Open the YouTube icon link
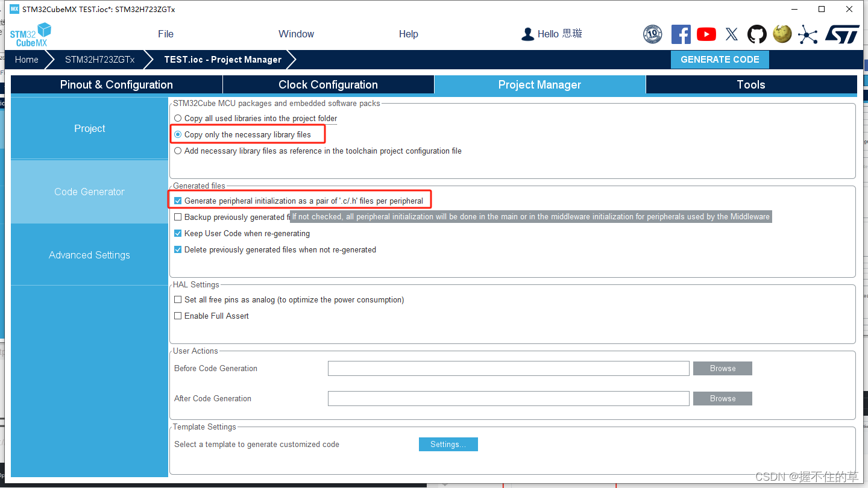Image resolution: width=868 pixels, height=488 pixels. (x=706, y=34)
